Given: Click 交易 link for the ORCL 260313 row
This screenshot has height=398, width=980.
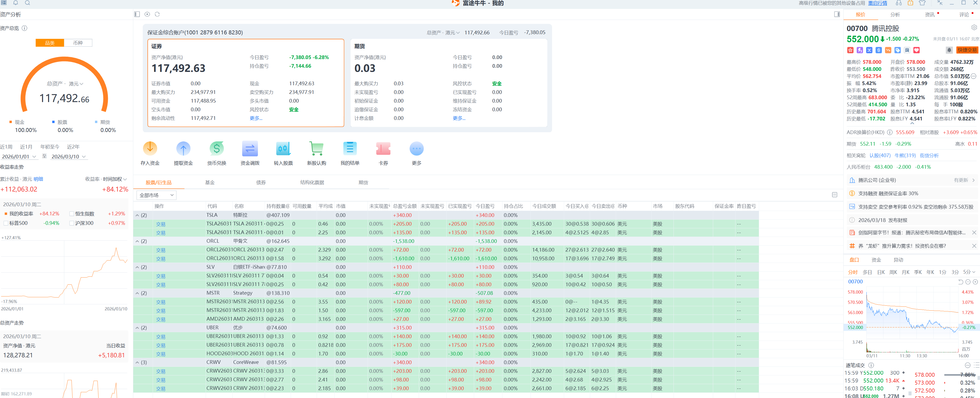Looking at the screenshot, I should point(161,250).
